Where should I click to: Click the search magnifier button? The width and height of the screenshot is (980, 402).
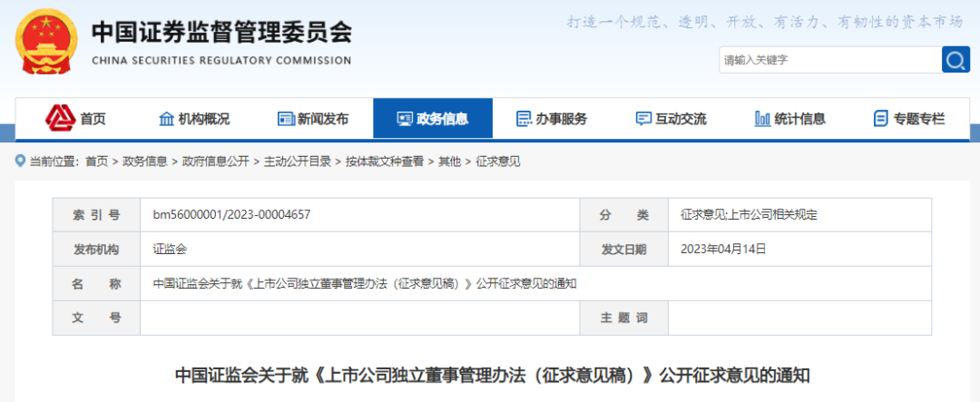(955, 60)
